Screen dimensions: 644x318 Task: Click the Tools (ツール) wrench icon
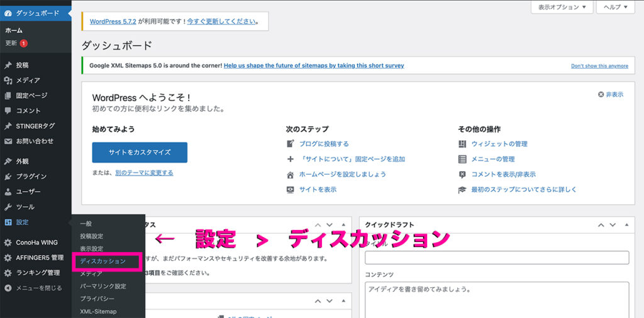[x=8, y=207]
